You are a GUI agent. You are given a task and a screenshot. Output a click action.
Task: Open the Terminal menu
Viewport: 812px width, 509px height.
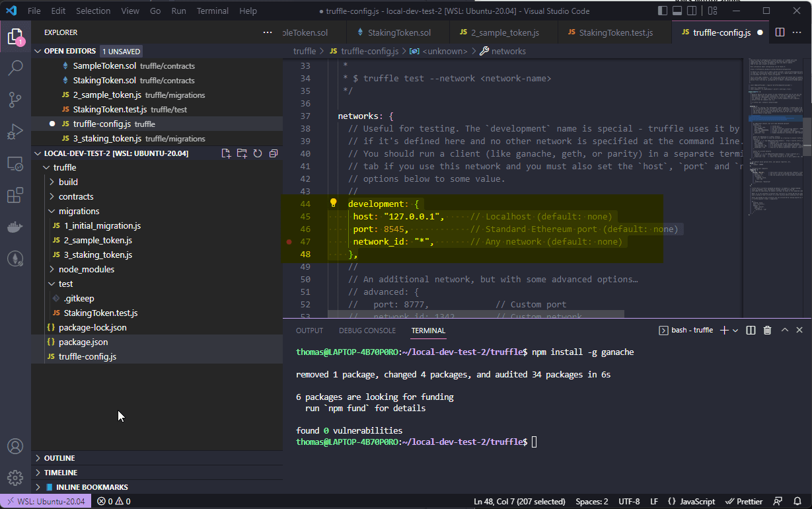[x=213, y=11]
